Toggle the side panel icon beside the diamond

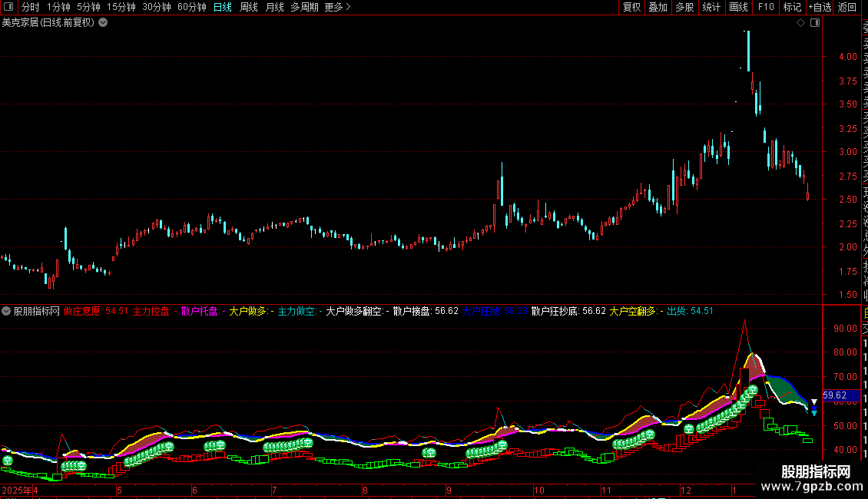tap(815, 23)
